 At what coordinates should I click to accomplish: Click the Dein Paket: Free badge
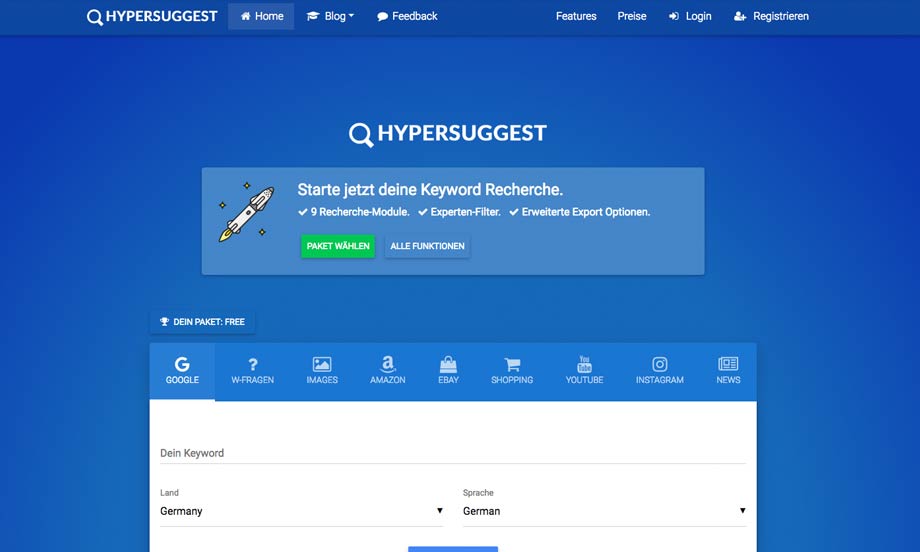click(202, 322)
